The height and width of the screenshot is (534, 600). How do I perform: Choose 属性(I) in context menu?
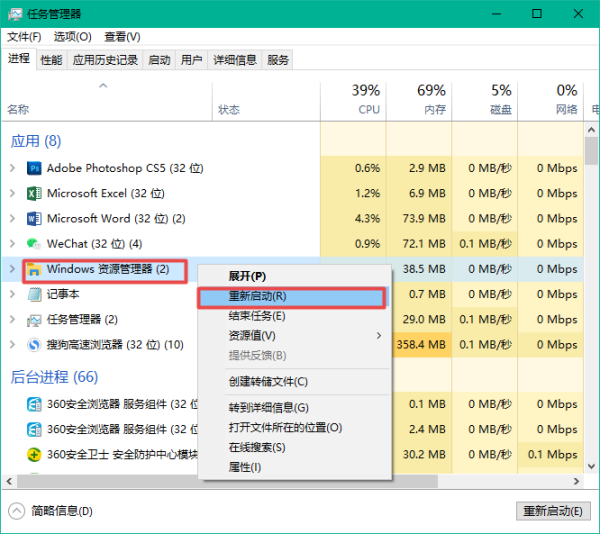pyautogui.click(x=295, y=467)
